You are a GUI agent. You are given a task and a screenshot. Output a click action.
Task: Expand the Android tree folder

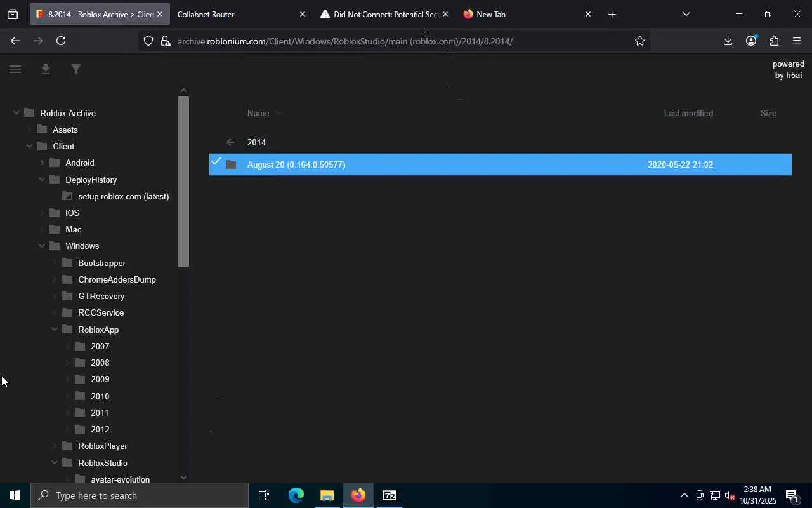pyautogui.click(x=42, y=163)
